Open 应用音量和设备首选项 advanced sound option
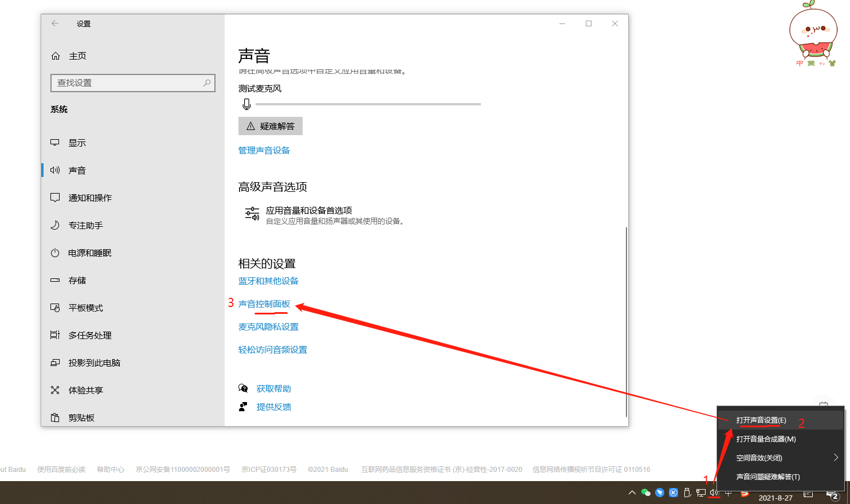Image resolution: width=850 pixels, height=504 pixels. 308,211
